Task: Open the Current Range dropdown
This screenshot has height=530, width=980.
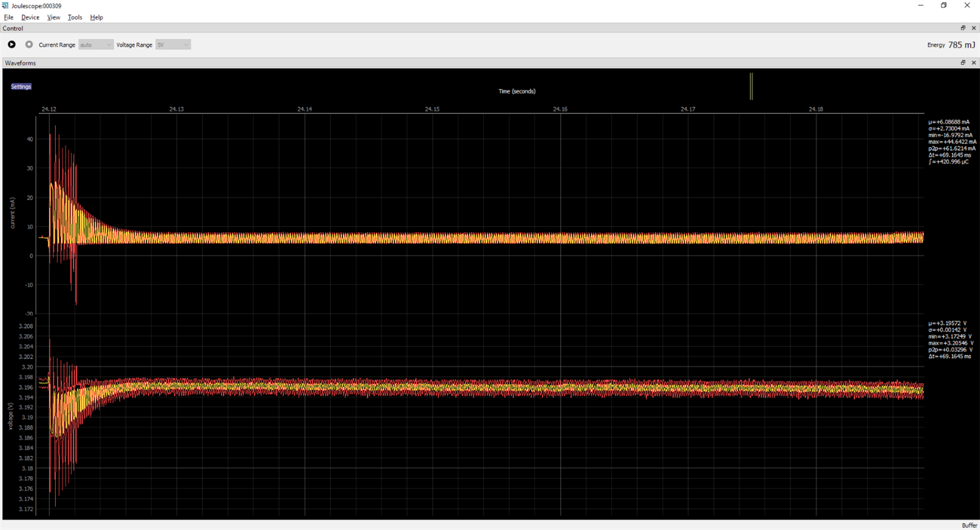Action: 96,45
